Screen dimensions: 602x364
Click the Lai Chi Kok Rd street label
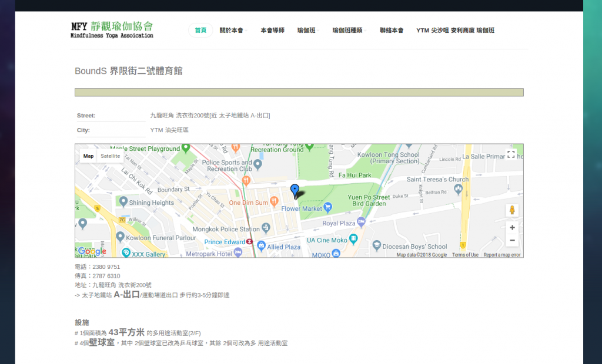(x=136, y=181)
